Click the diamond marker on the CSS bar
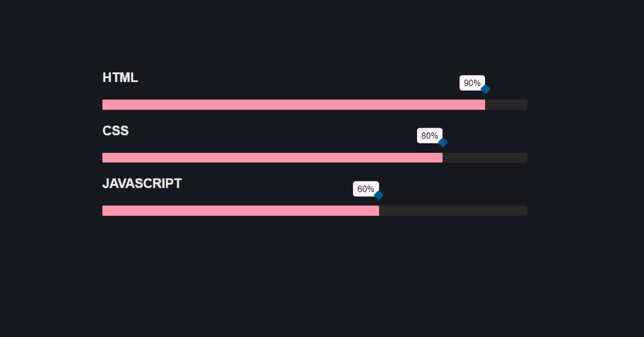This screenshot has width=644, height=337. pyautogui.click(x=443, y=142)
